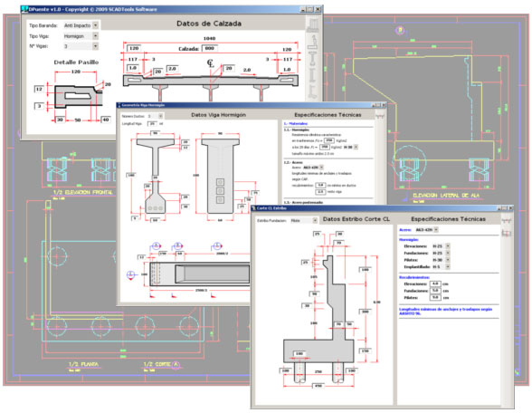Image resolution: width=532 pixels, height=413 pixels.
Task: Click 'Especificaciones Técnicas' heading in Viga window
Action: click(x=328, y=115)
